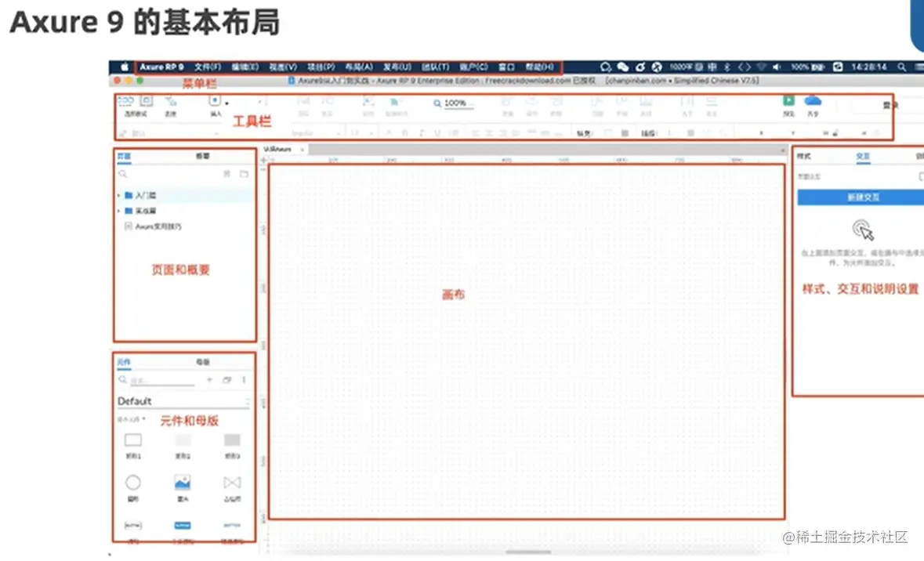Switch to the 母版 Masters tab
This screenshot has width=924, height=561.
[203, 362]
